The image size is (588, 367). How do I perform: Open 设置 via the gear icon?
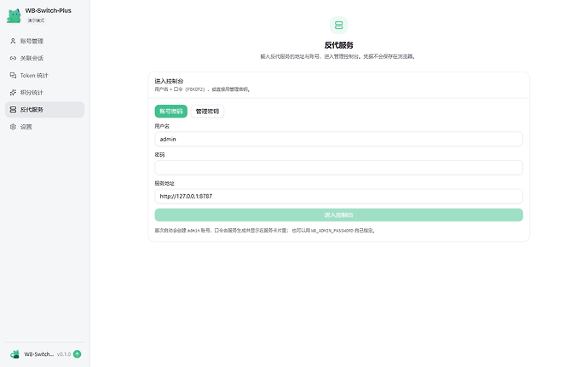pyautogui.click(x=13, y=127)
